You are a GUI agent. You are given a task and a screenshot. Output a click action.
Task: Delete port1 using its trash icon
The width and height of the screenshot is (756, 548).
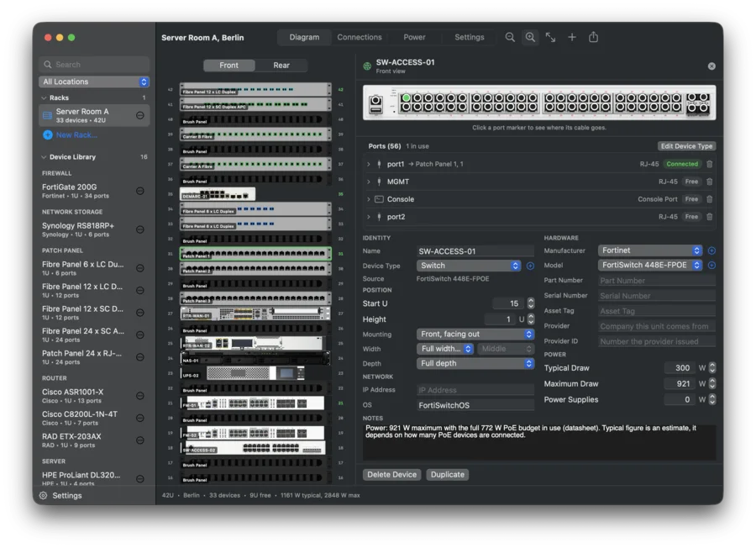(x=709, y=164)
